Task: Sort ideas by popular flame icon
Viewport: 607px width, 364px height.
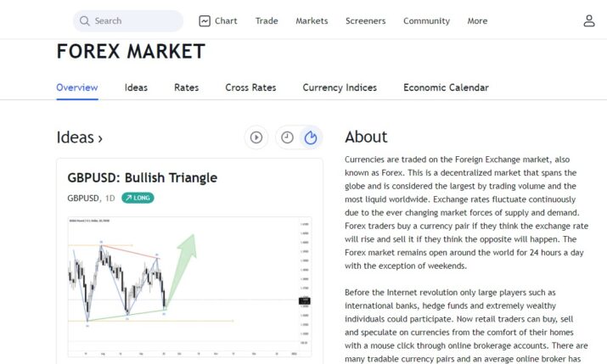Action: point(311,137)
